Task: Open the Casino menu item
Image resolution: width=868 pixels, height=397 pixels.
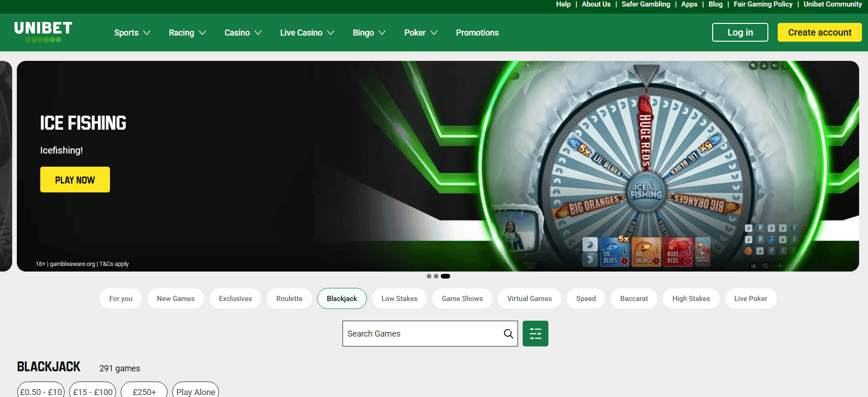Action: 237,33
